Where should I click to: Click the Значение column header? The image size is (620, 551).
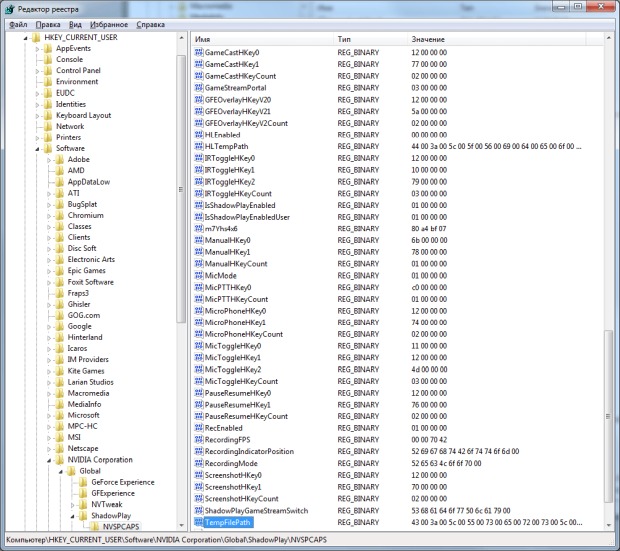point(496,39)
